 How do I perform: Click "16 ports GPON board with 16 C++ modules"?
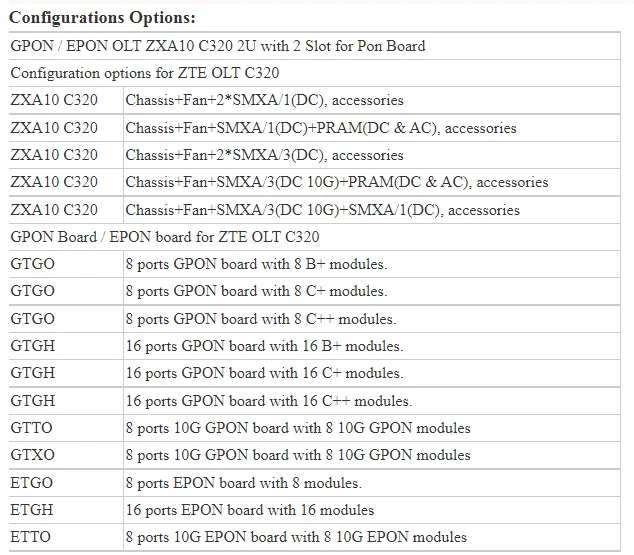pos(268,401)
